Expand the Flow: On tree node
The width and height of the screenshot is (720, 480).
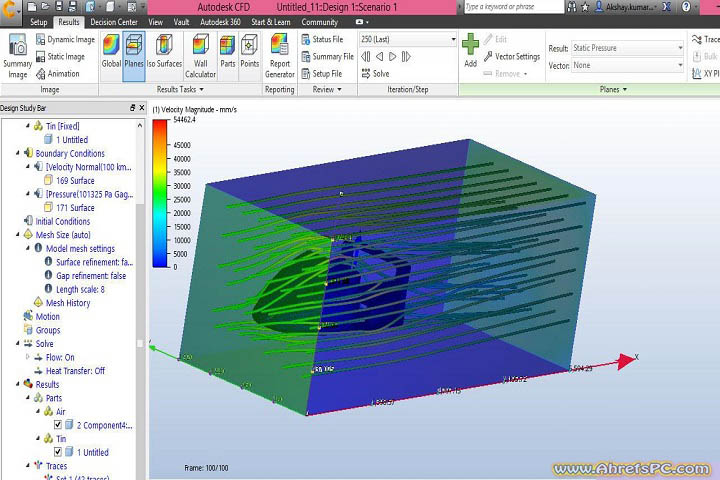click(28, 357)
